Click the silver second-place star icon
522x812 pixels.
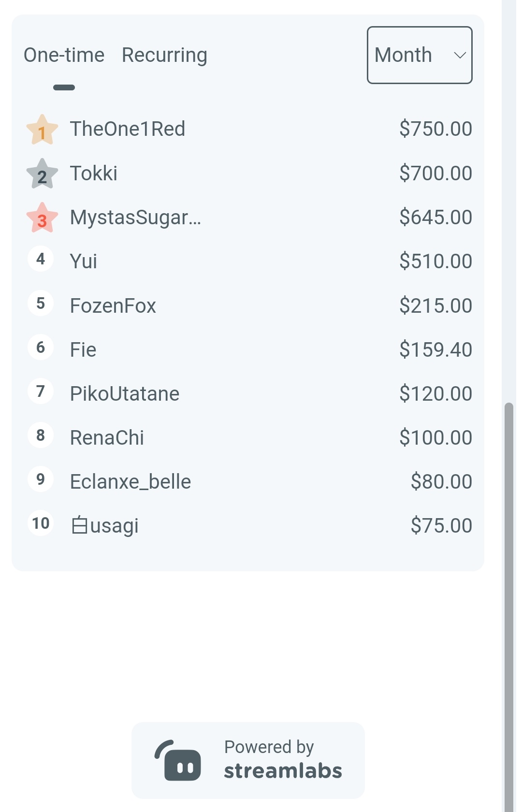tap(42, 174)
